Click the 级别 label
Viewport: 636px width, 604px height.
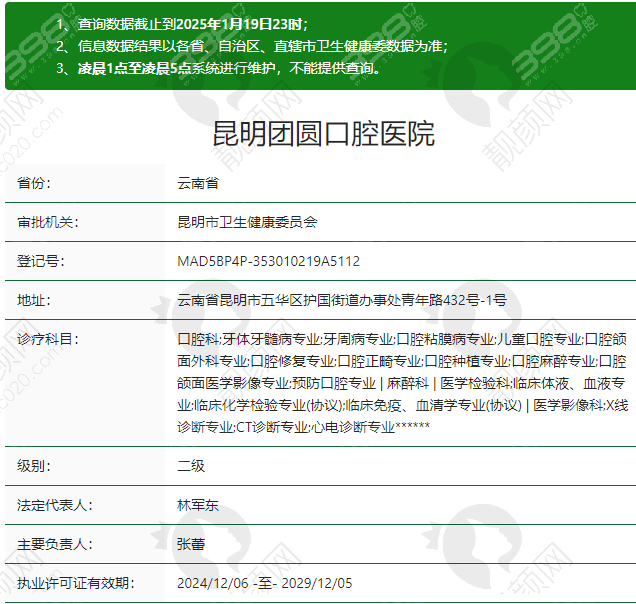[x=34, y=466]
